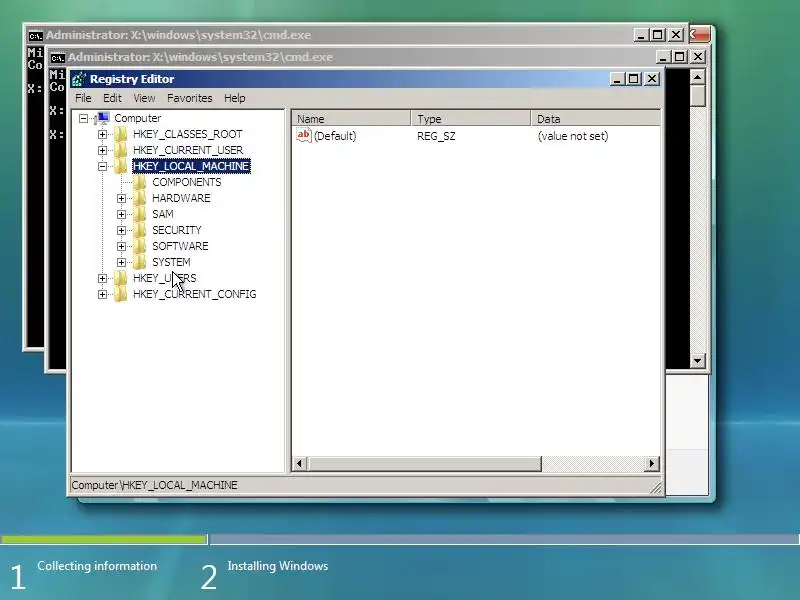Expand the SYSTEM subkey
Screen dimensions: 800x600
click(121, 262)
